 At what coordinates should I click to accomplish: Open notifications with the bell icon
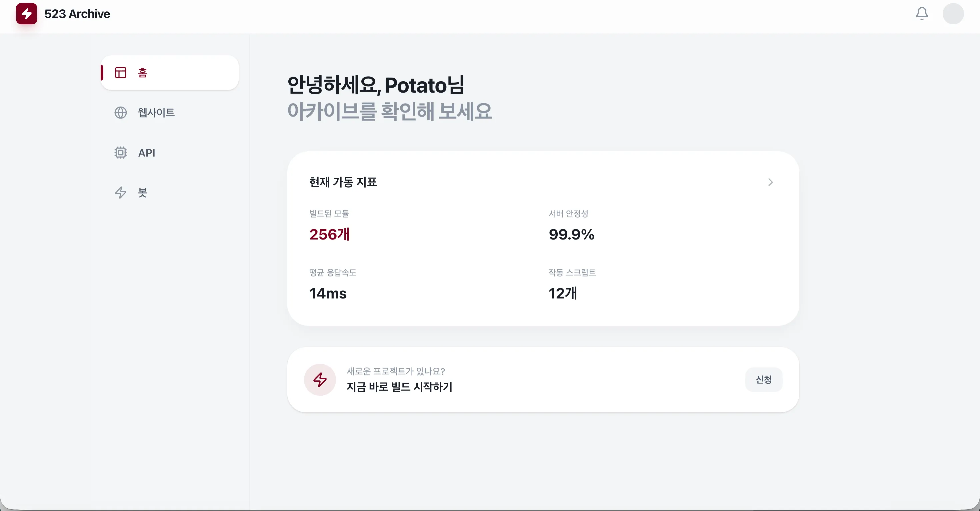point(921,14)
